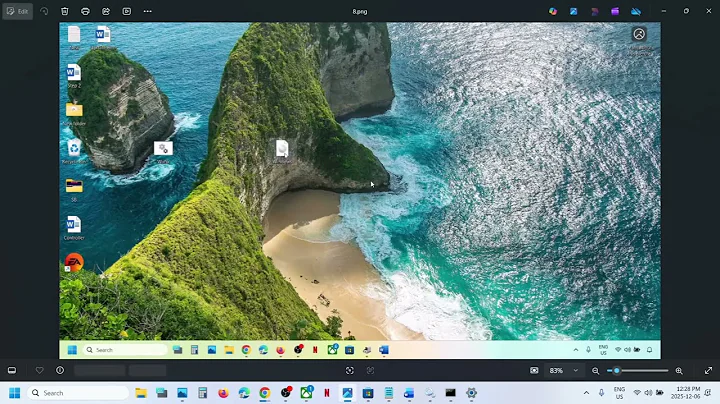The image size is (720, 404).
Task: Expand hidden tray icons on the bottom taskbar
Action: [586, 393]
